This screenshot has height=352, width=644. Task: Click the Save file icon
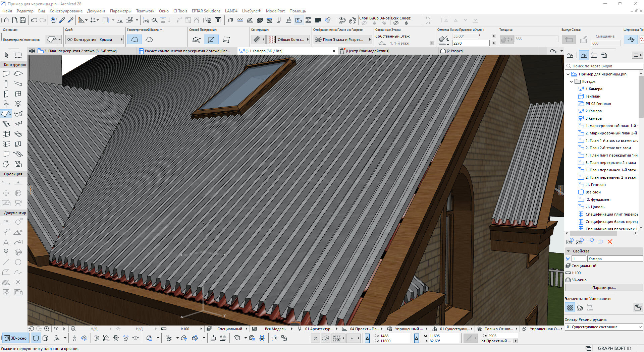(23, 20)
